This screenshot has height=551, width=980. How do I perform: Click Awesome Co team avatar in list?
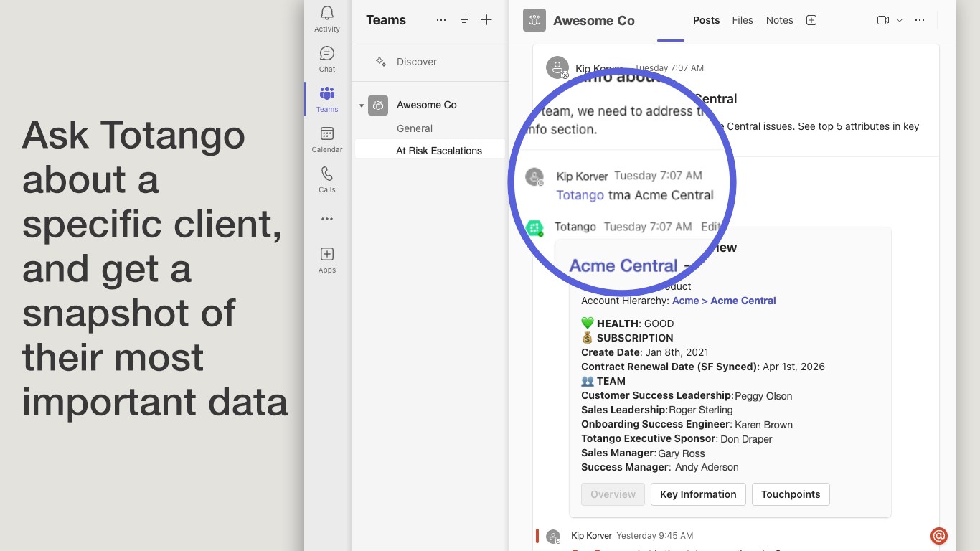[x=378, y=105]
